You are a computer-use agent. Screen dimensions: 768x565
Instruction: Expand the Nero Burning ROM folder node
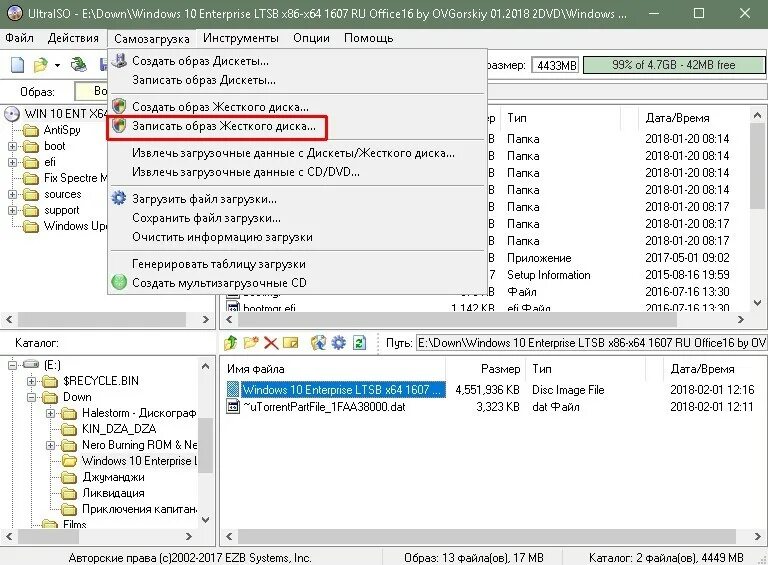coord(50,445)
